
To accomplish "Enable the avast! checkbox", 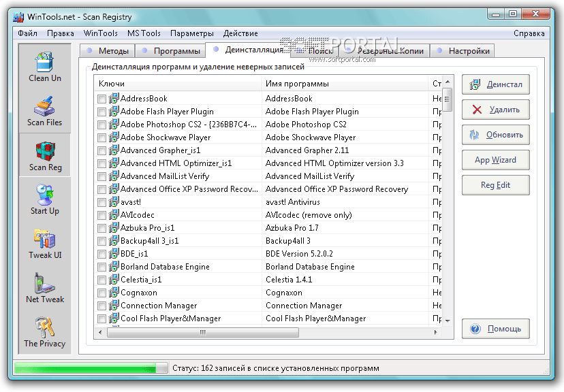I will coord(101,202).
